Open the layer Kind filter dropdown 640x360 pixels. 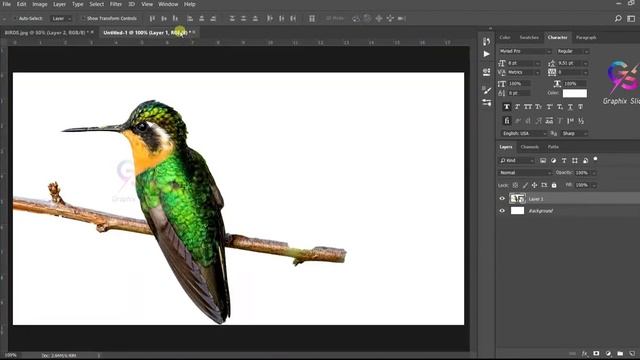click(x=516, y=160)
